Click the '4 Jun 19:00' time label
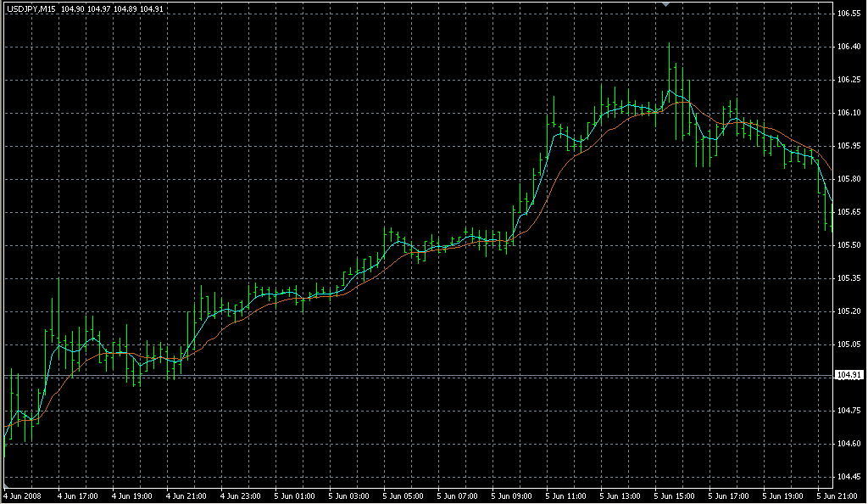The image size is (868, 504). tap(132, 496)
